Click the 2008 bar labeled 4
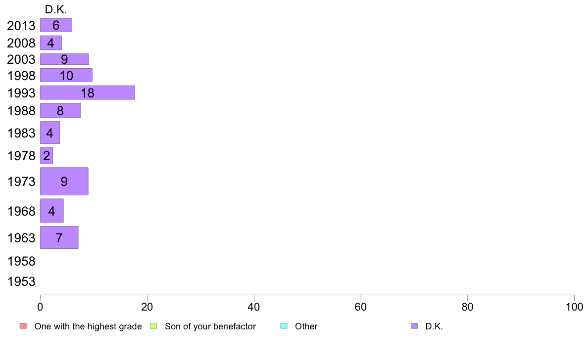This screenshot has height=364, width=588. click(51, 43)
